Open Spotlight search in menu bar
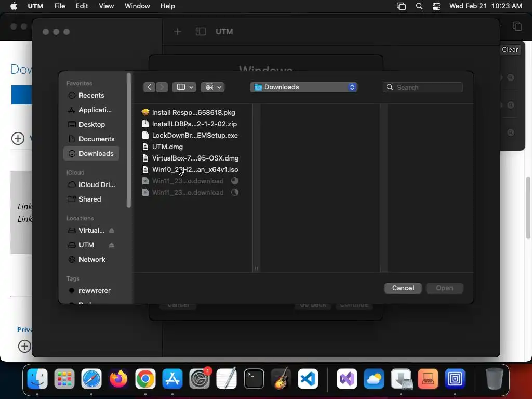The height and width of the screenshot is (399, 532). tap(419, 6)
